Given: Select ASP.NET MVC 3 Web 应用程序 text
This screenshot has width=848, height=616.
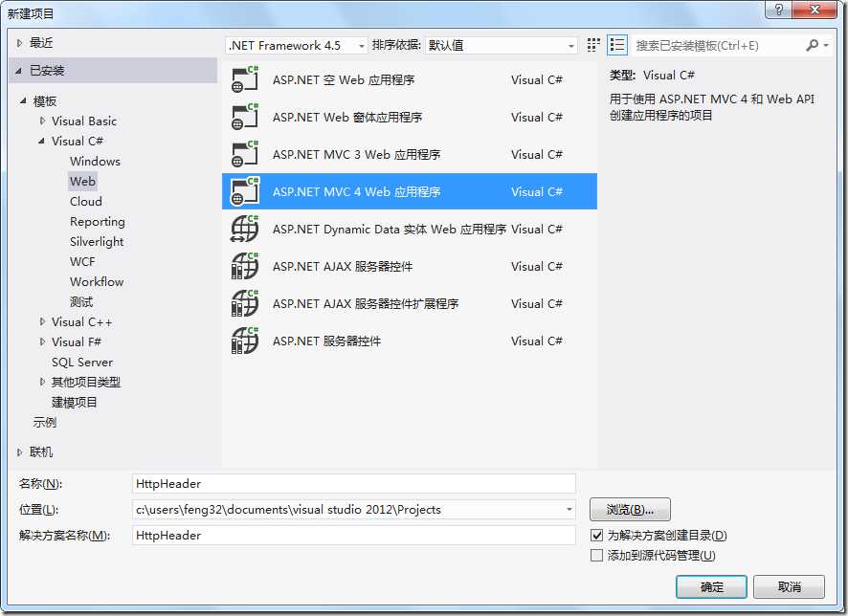Looking at the screenshot, I should pos(356,155).
